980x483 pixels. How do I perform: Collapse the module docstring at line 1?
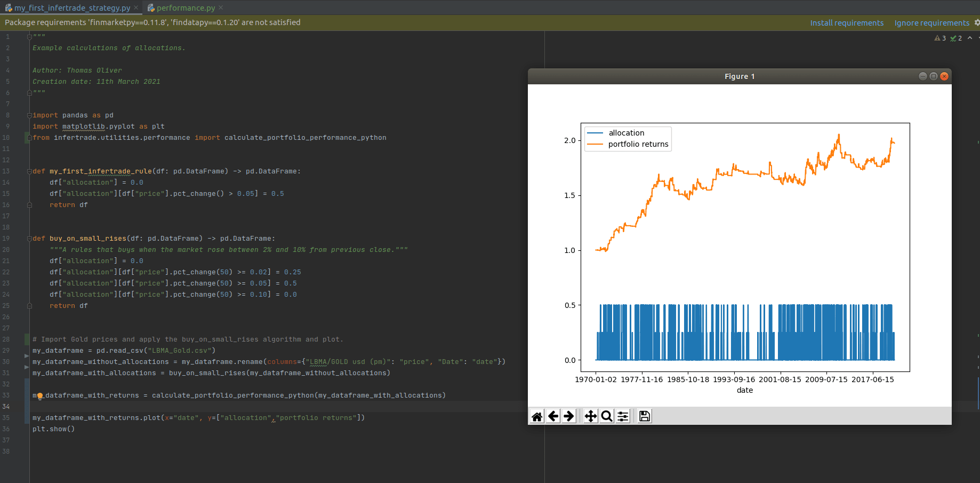29,37
